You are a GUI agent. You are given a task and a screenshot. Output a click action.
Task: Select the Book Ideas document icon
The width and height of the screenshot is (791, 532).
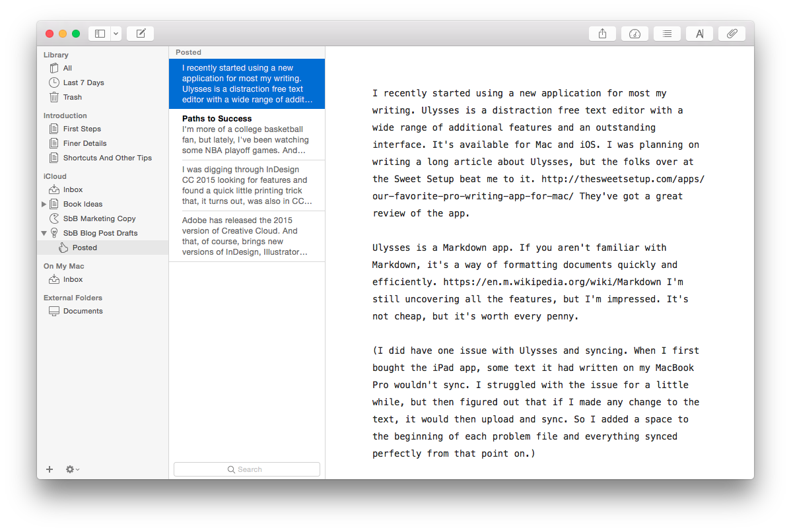54,204
